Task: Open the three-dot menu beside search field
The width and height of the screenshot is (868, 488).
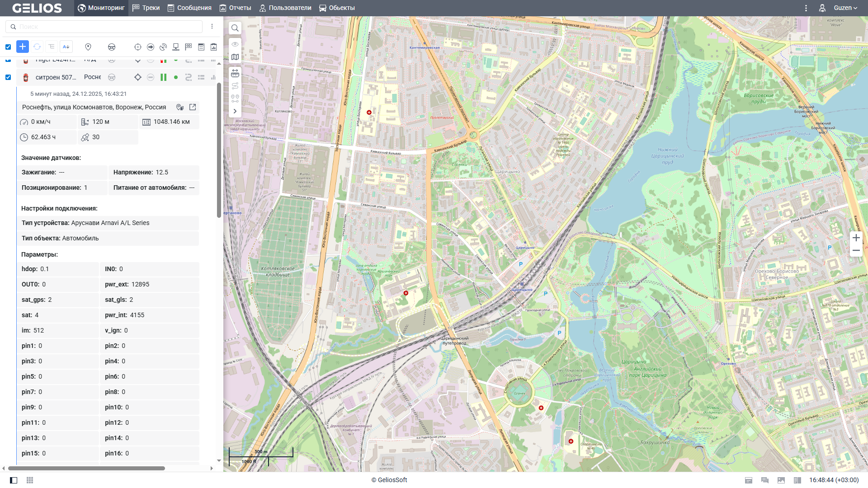Action: coord(212,27)
